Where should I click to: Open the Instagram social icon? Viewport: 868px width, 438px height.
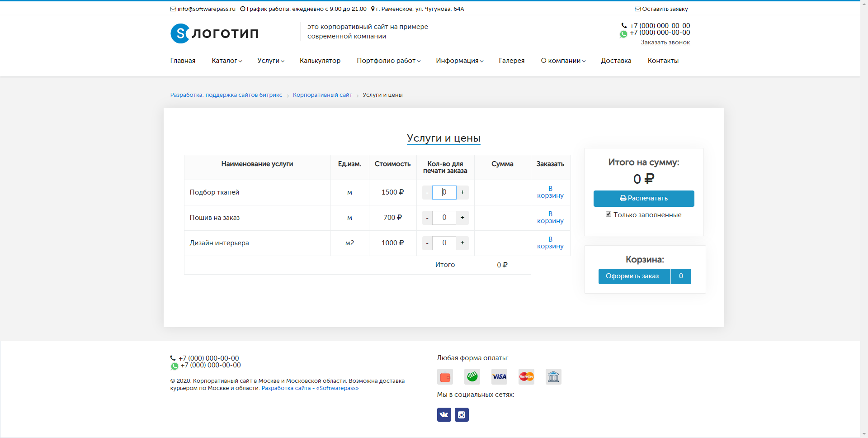[462, 414]
